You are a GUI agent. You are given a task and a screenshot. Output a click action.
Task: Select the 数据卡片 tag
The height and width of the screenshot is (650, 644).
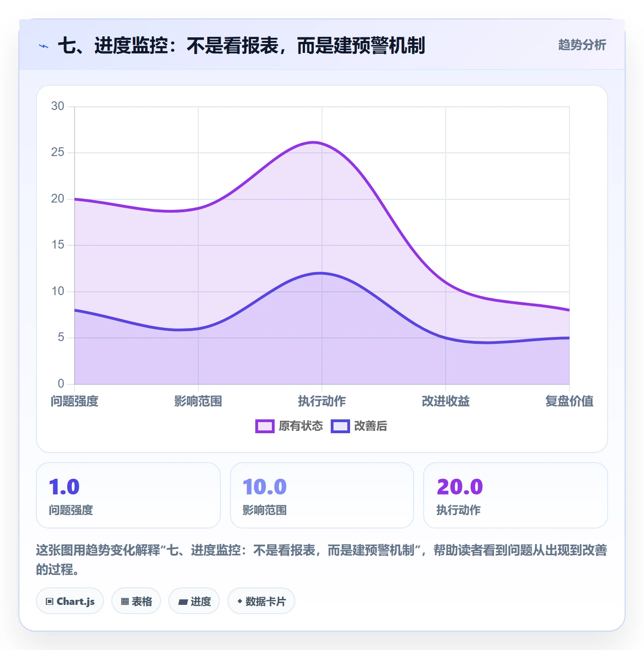tap(261, 601)
